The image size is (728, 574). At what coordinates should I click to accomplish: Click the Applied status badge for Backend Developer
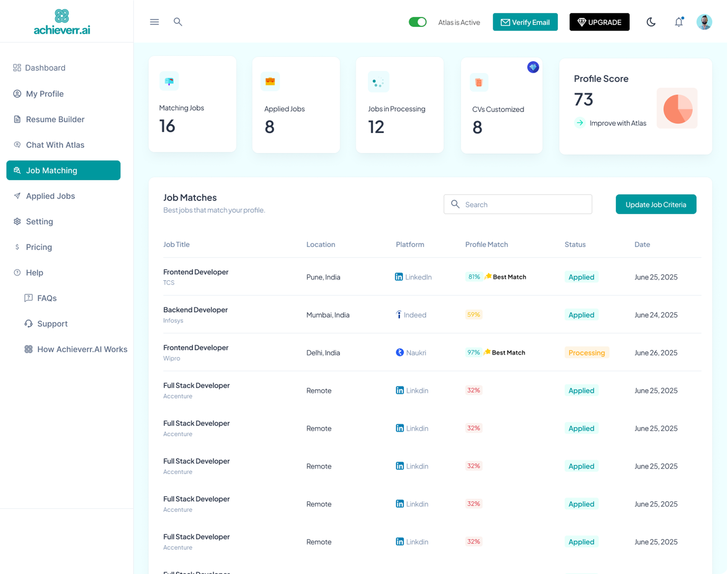click(581, 315)
